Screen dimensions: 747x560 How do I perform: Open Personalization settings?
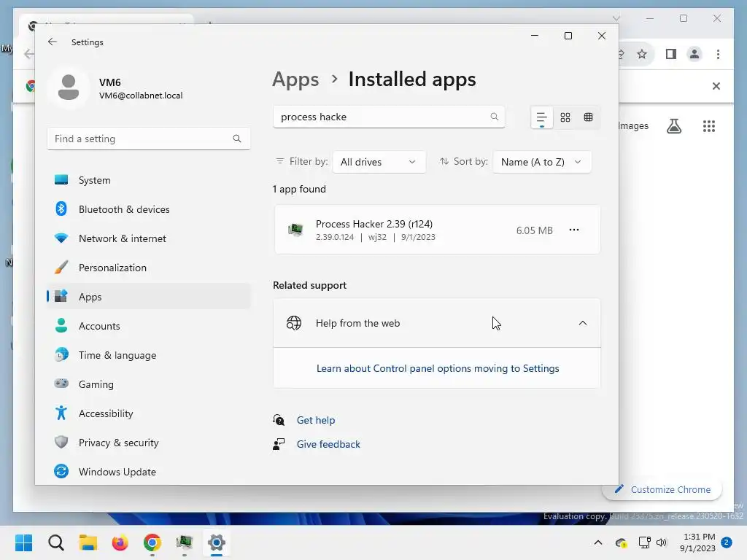pyautogui.click(x=149, y=268)
